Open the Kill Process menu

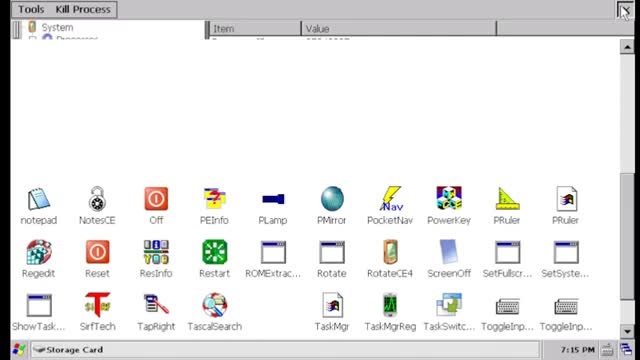point(83,9)
